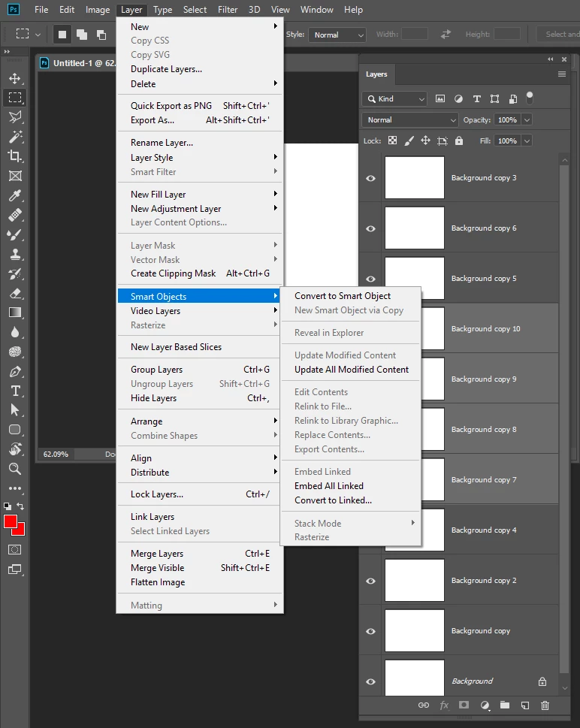Open the tool preset picker arrow
This screenshot has width=580, height=728.
pyautogui.click(x=38, y=35)
